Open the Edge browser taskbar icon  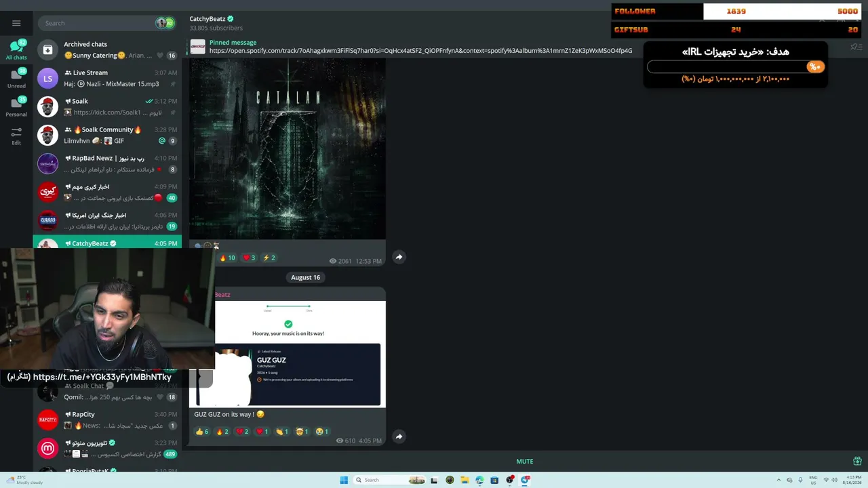tap(479, 480)
